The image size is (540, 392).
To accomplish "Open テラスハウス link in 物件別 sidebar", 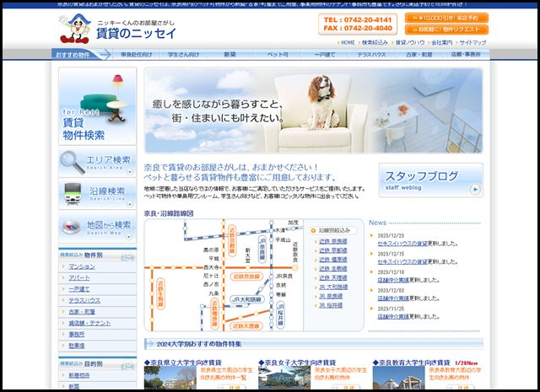I will coord(84,301).
